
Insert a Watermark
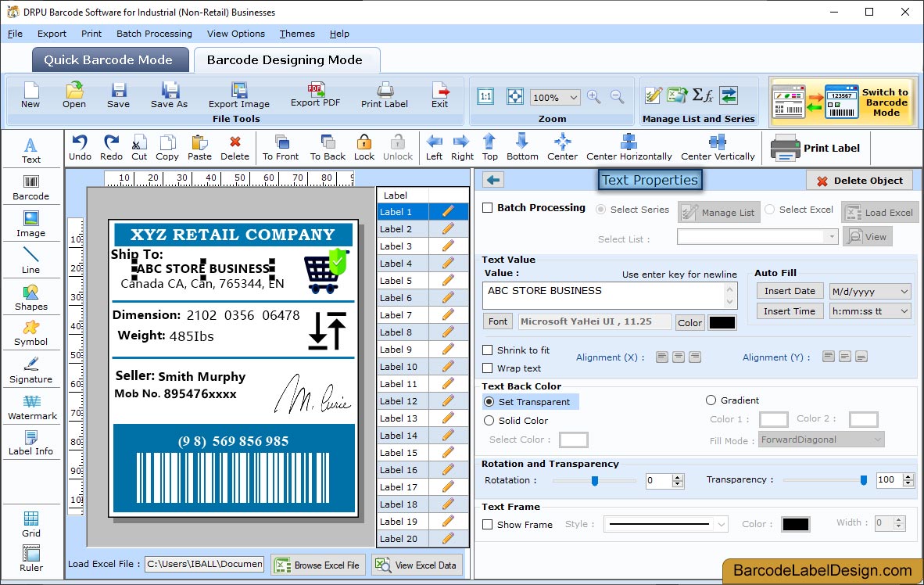tap(32, 407)
